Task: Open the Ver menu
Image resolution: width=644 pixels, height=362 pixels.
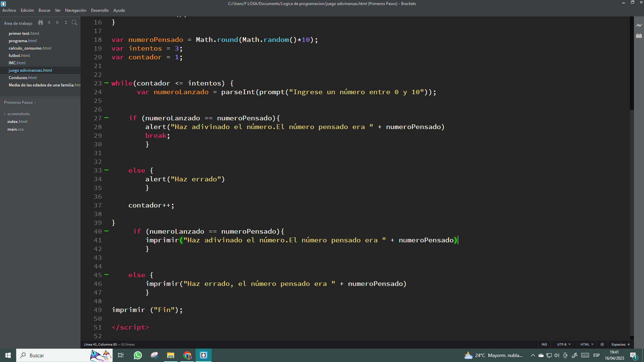Action: coord(58,10)
